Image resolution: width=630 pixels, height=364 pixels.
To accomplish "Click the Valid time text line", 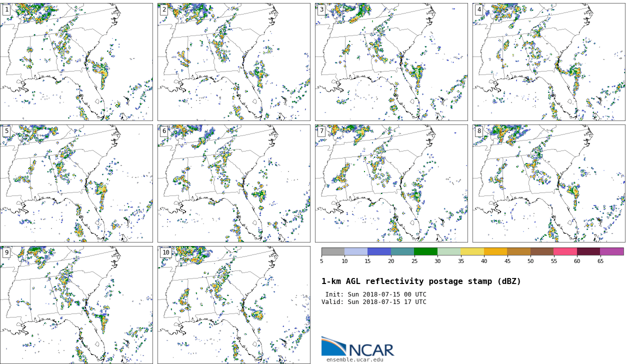I will pos(373,302).
